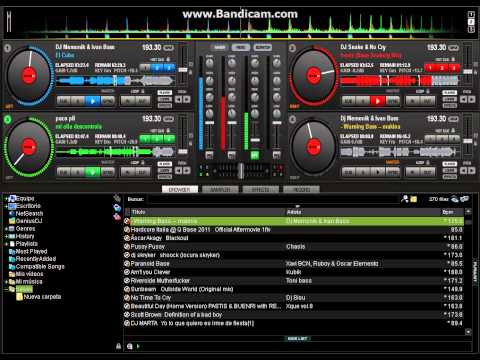Switch to the SAMPLER tab

[x=220, y=189]
